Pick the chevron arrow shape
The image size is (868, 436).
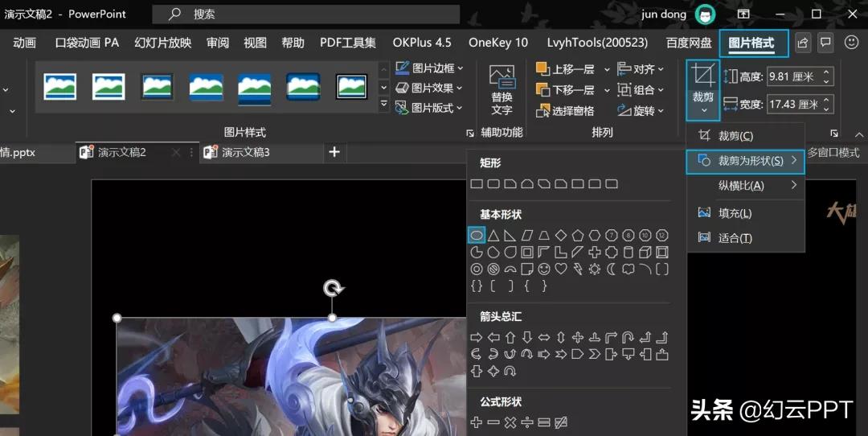click(595, 354)
